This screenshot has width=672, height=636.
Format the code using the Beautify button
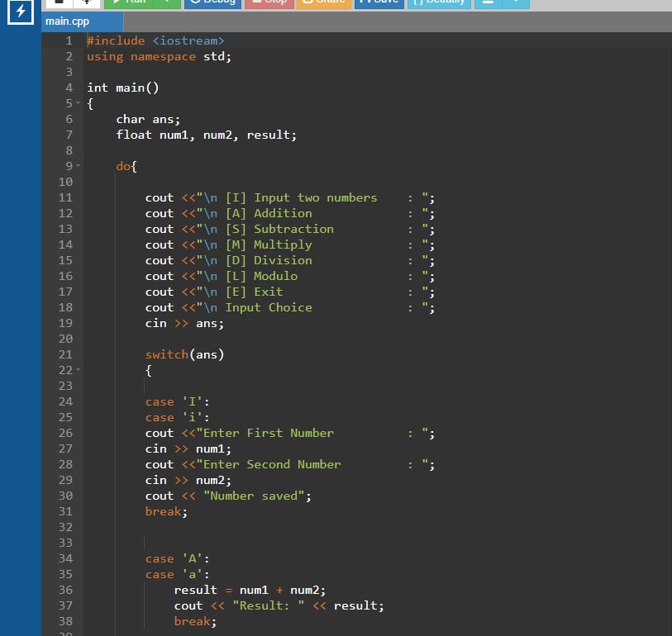point(439,2)
